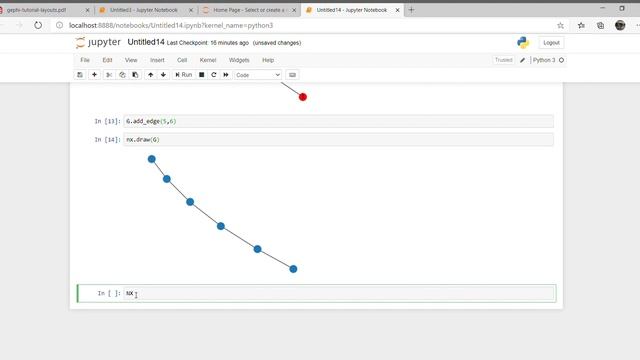This screenshot has width=640, height=360.
Task: Insert a cell below with the plus icon
Action: (94, 75)
